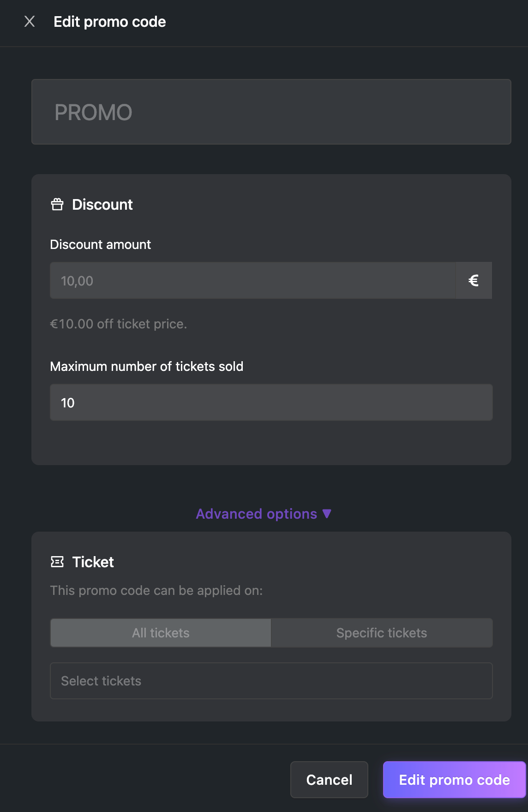Click the discount amount field showing 10,00
The height and width of the screenshot is (812, 528).
(253, 280)
